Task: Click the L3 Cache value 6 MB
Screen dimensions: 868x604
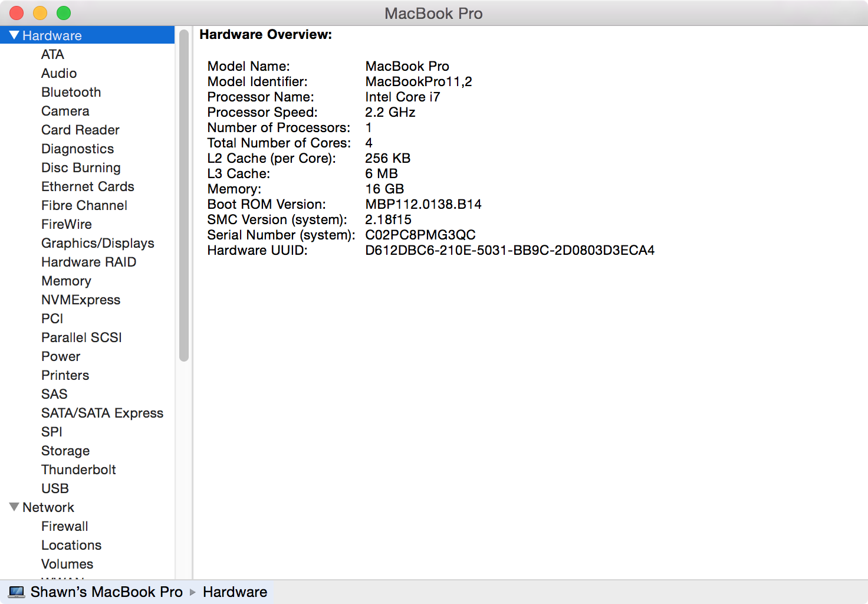Action: tap(382, 173)
